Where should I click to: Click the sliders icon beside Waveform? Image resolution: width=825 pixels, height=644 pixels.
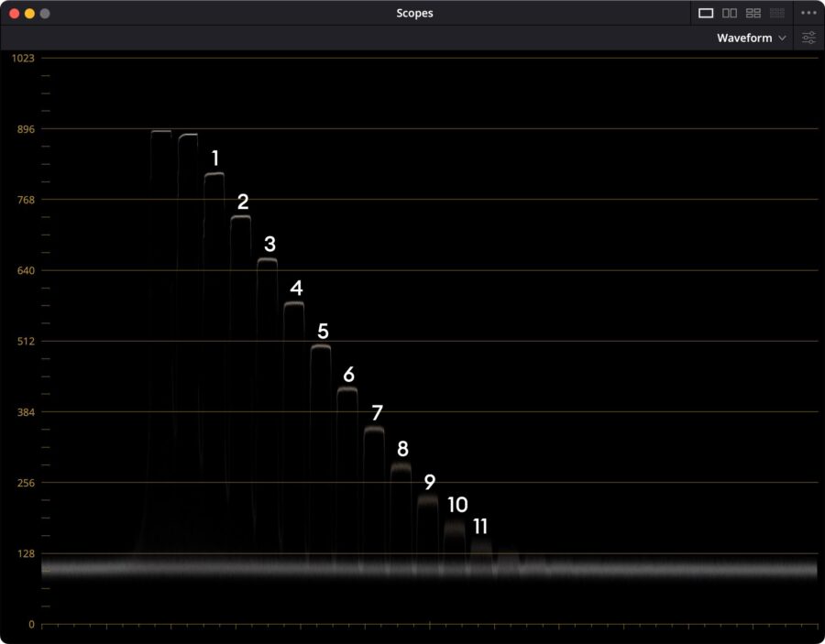(808, 38)
